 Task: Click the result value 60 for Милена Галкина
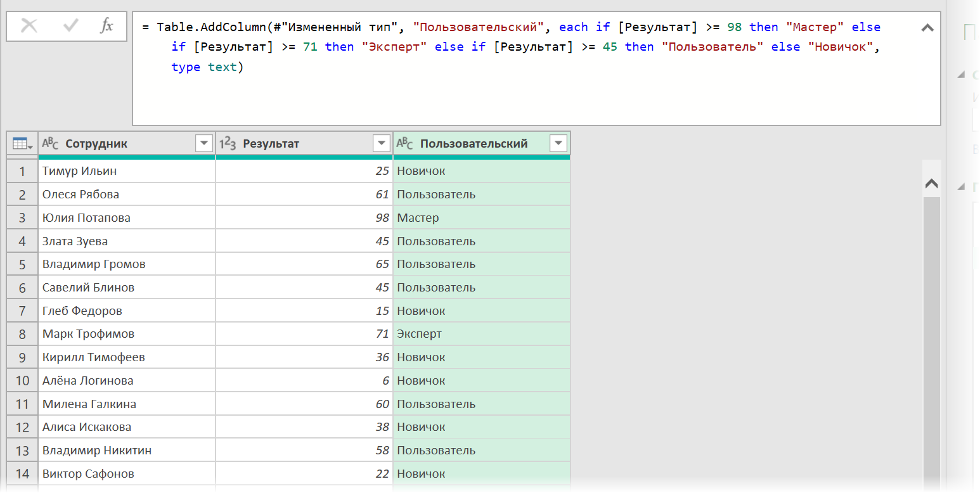304,404
